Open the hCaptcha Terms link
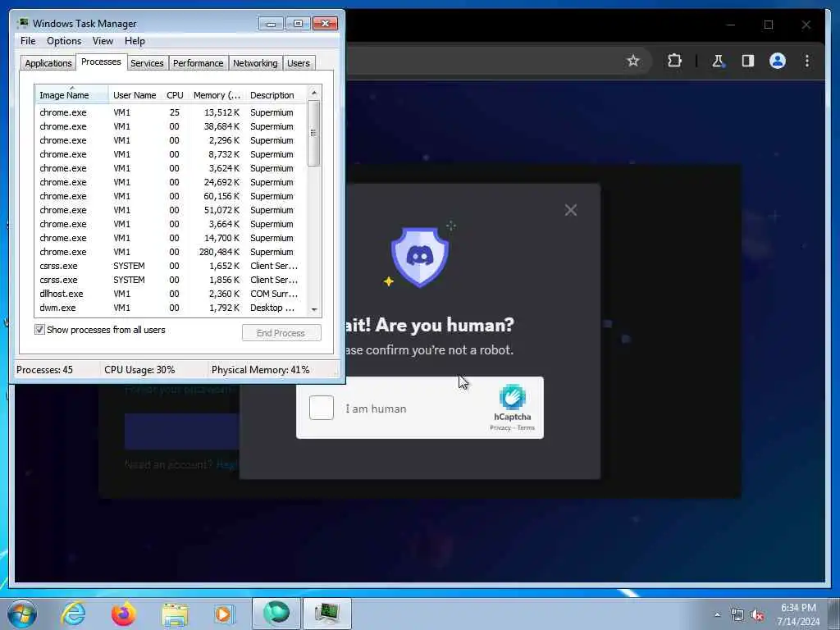The width and height of the screenshot is (840, 630). [526, 427]
